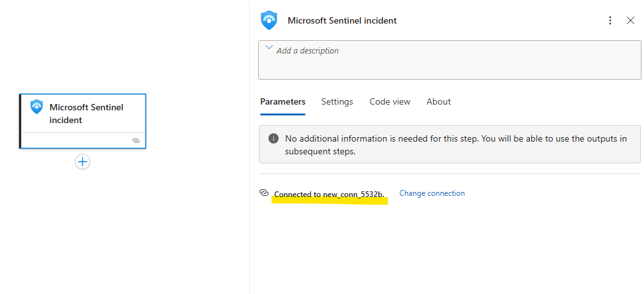
Task: Open the three-dot more options menu
Action: point(610,20)
